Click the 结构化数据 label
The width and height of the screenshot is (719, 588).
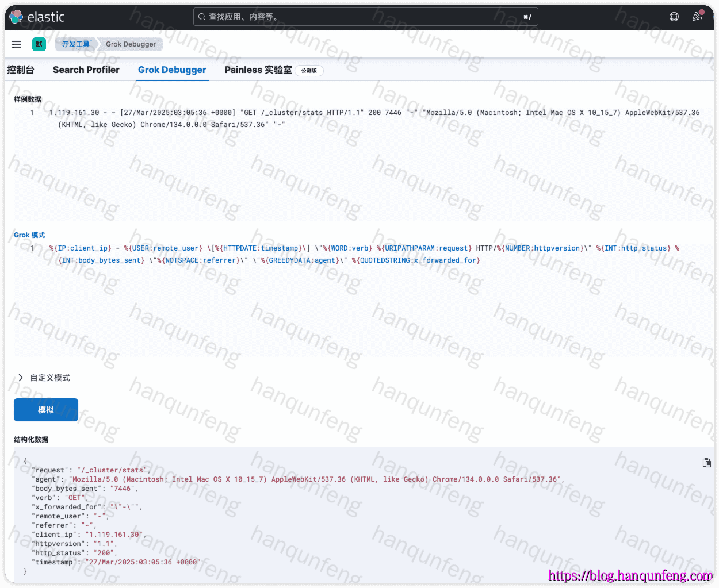(x=31, y=440)
